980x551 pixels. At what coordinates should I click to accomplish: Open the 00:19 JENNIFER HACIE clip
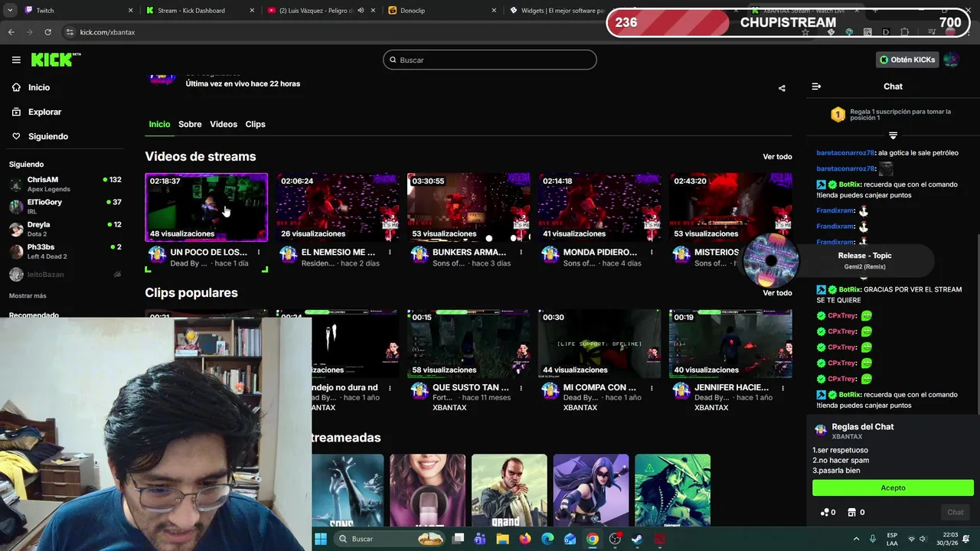730,344
